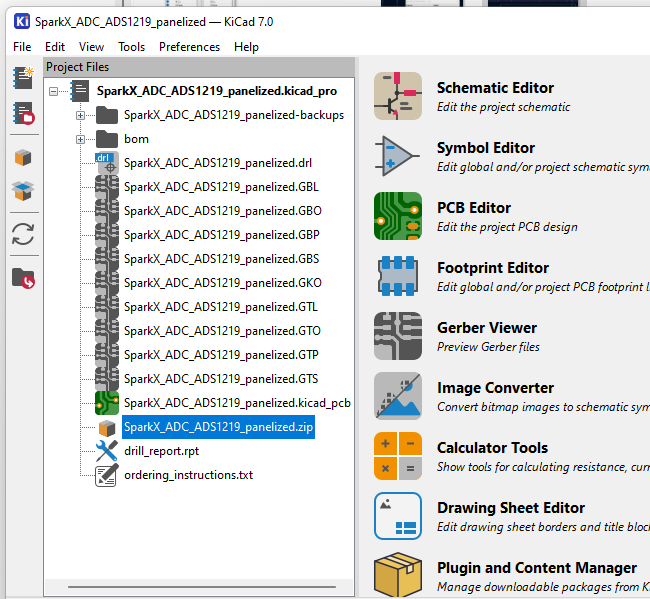Screen dimensions: 650x599
Task: Click the Footprint Editor title text
Action: (493, 268)
